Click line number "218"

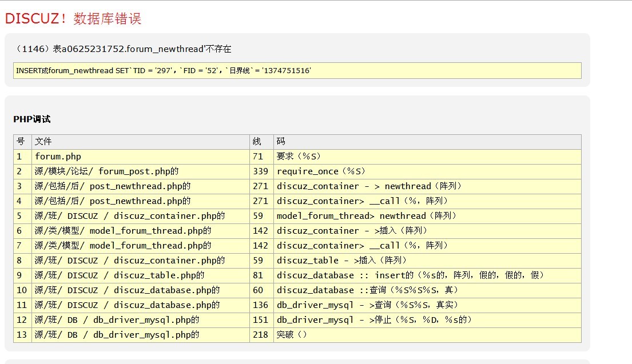pos(260,335)
